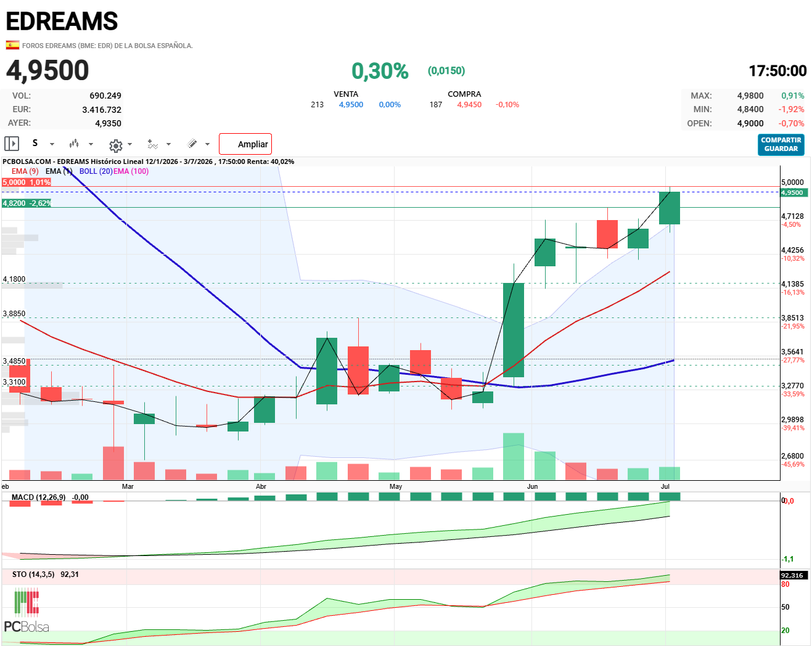Click the STO (14,3,5) indicator label

pos(33,574)
